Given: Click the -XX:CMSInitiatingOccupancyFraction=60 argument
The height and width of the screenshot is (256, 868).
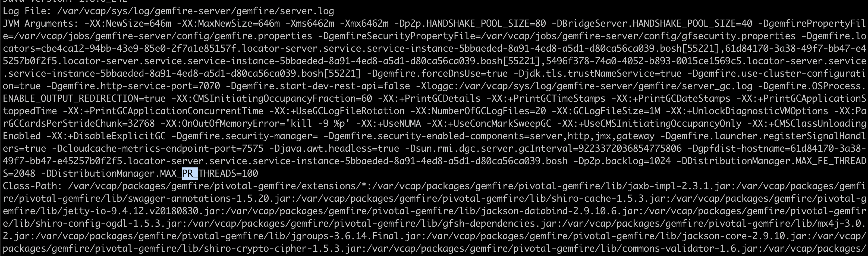Looking at the screenshot, I should (272, 98).
